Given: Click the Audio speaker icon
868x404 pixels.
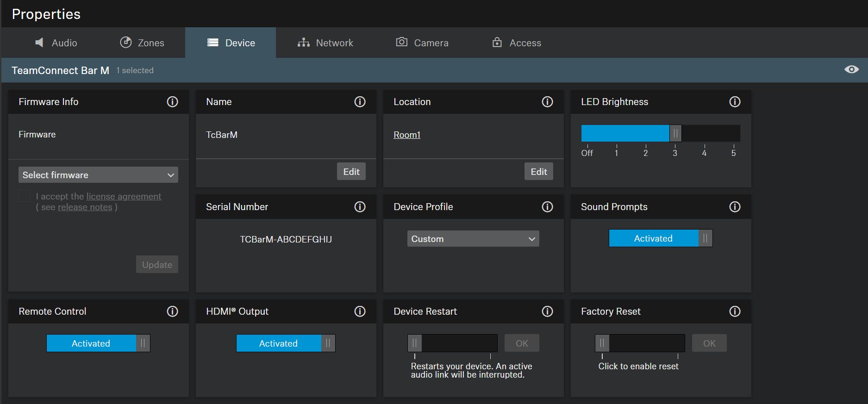Looking at the screenshot, I should pos(39,43).
